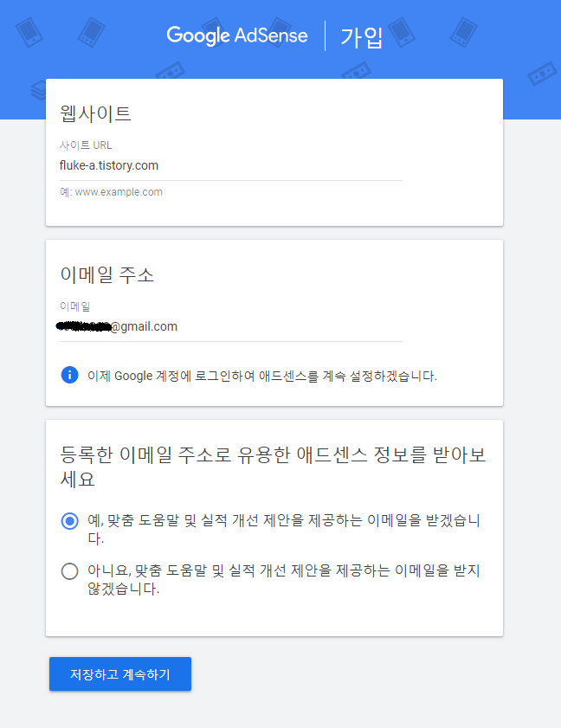The width and height of the screenshot is (561, 728).
Task: Click the blue info icon beside the Google 계정 notice
Action: (x=69, y=375)
